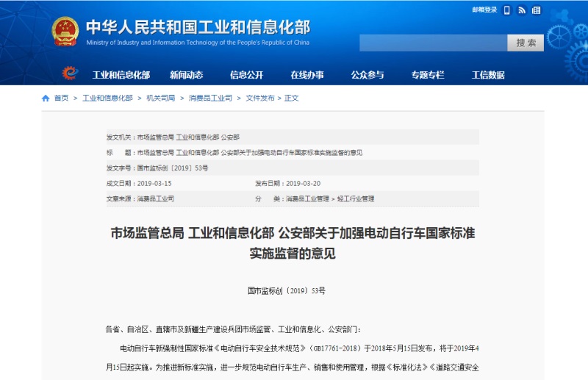This screenshot has width=588, height=380.
Task: Click the national emblem logo
Action: [65, 32]
